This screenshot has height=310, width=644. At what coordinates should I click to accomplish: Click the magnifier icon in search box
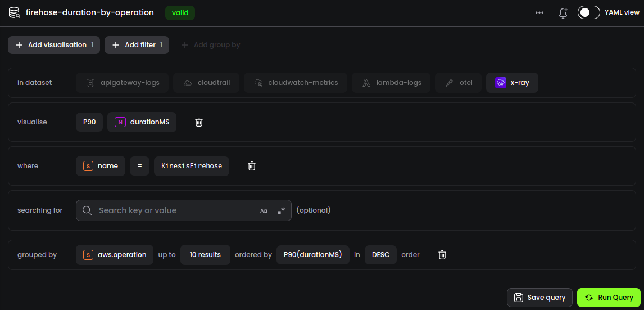coord(87,210)
